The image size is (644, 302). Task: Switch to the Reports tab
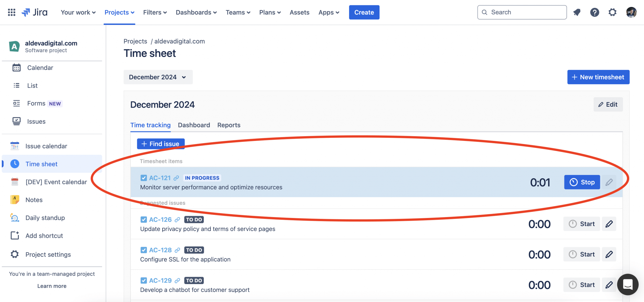click(229, 125)
